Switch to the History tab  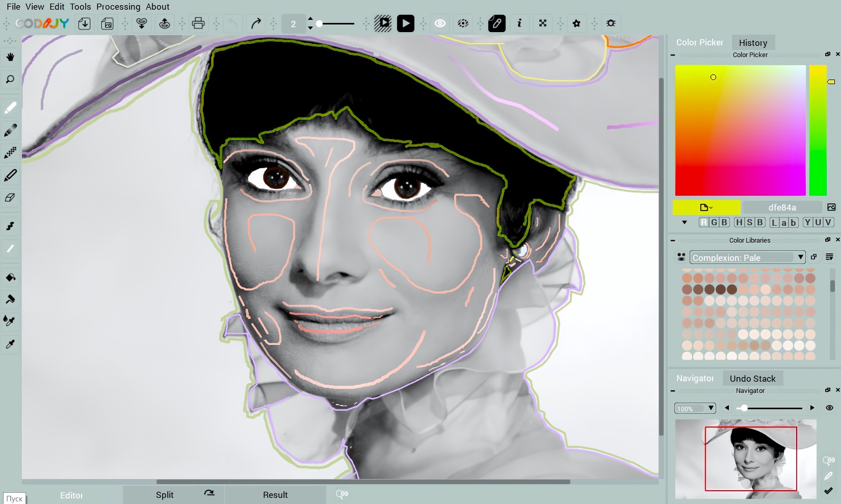[x=753, y=42]
